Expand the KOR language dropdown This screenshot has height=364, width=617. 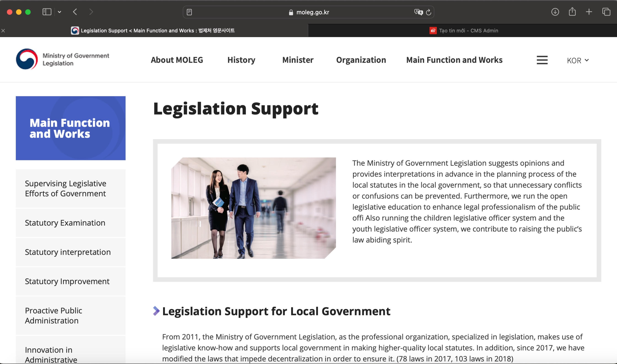(577, 61)
